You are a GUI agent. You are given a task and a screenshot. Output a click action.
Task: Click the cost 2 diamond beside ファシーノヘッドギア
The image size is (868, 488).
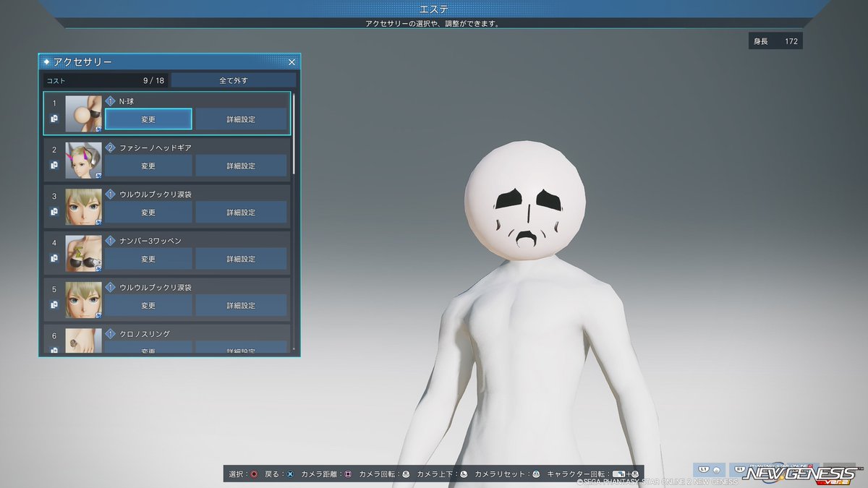[x=111, y=147]
